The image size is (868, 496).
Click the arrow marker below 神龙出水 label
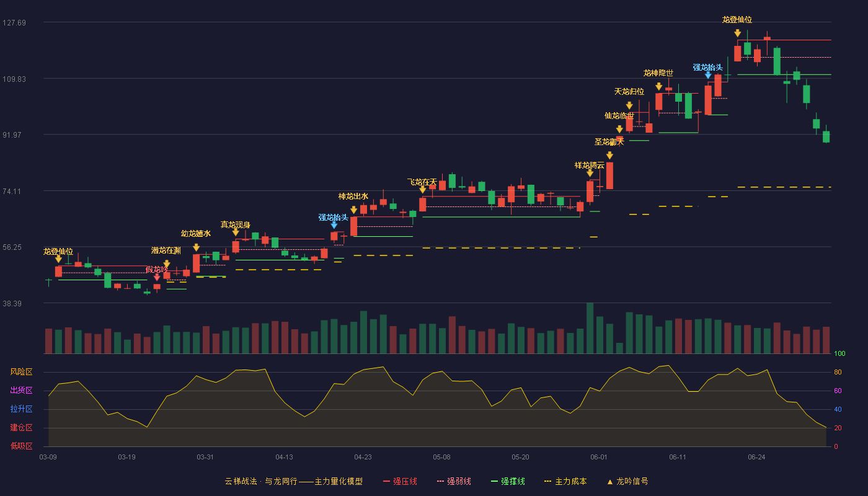coord(353,210)
